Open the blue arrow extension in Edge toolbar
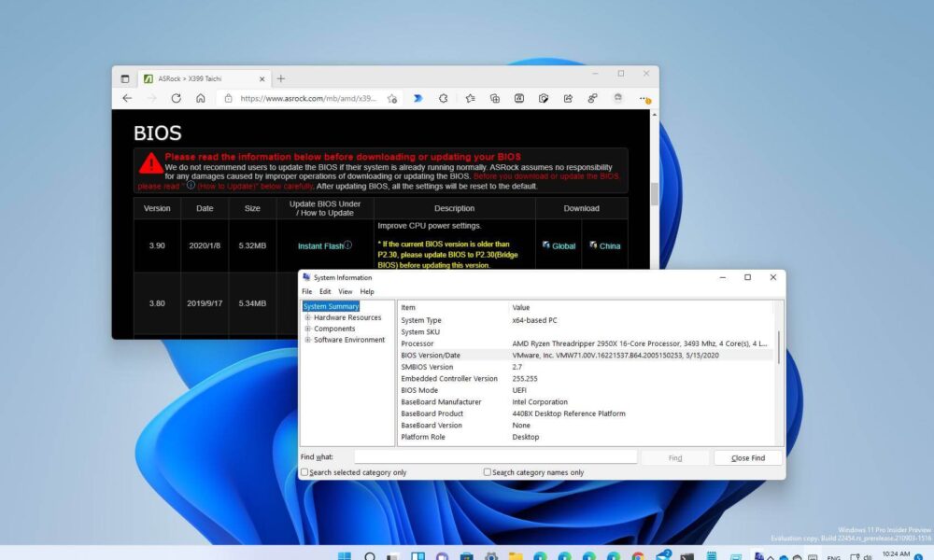 [x=418, y=98]
